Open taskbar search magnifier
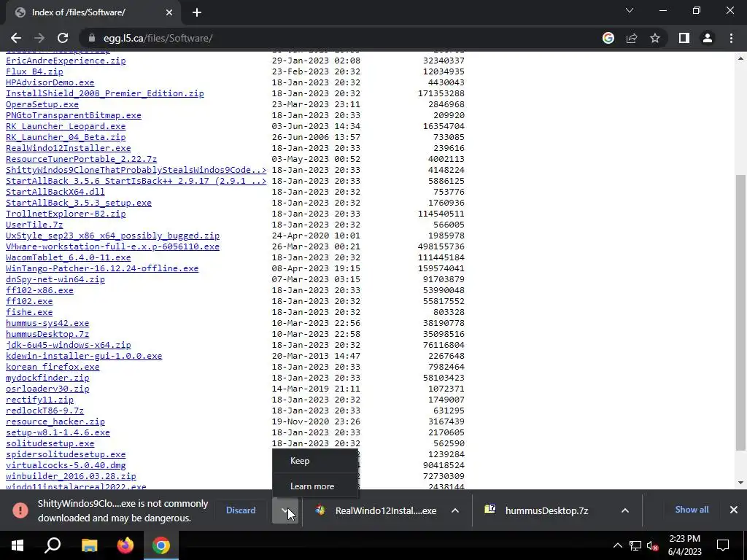The image size is (747, 560). (53, 545)
